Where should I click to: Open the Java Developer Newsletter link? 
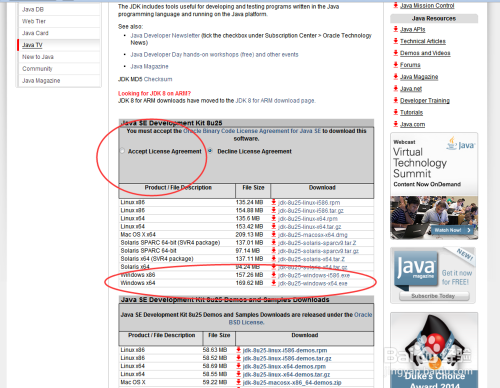tap(165, 35)
